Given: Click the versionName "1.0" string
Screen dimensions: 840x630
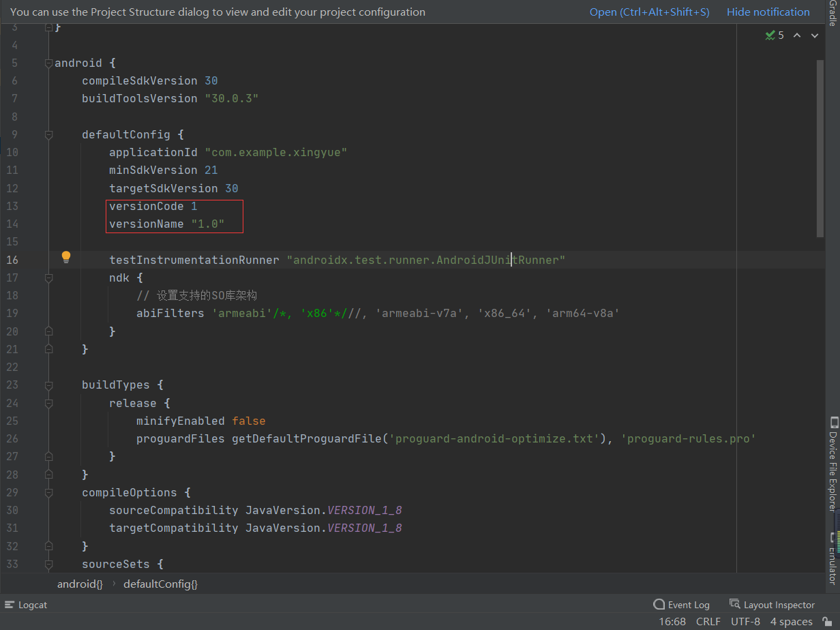Looking at the screenshot, I should click(208, 224).
